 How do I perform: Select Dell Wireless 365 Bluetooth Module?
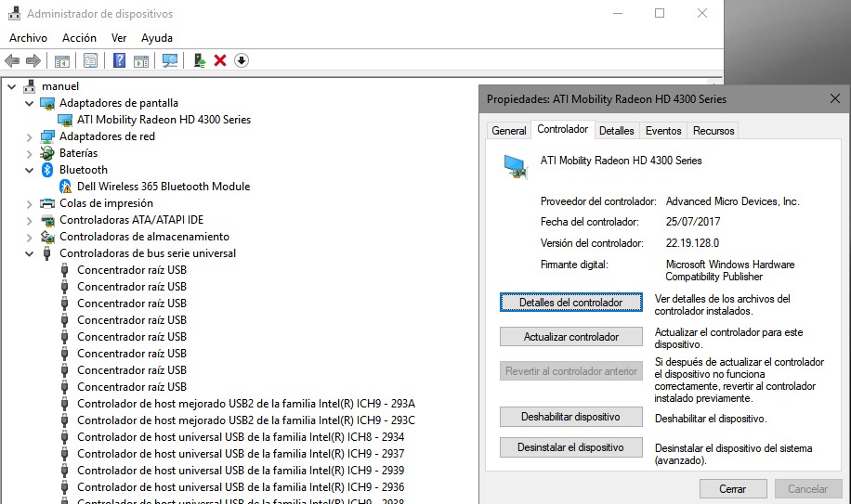[164, 187]
